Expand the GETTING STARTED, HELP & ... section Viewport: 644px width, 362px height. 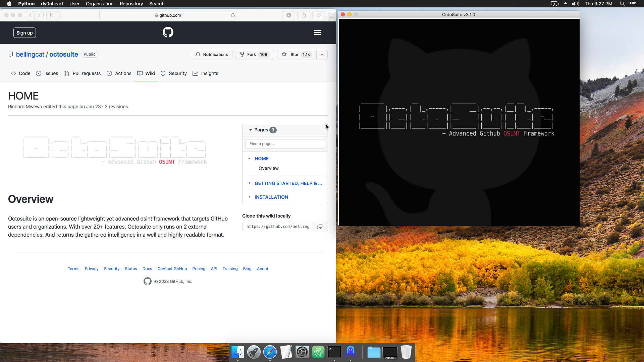(x=249, y=183)
